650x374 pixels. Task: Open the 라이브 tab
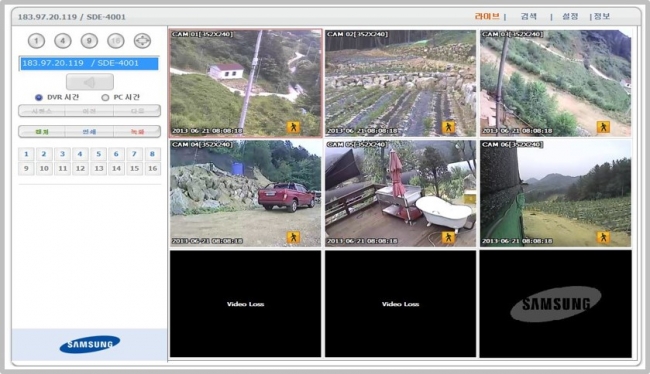point(487,16)
